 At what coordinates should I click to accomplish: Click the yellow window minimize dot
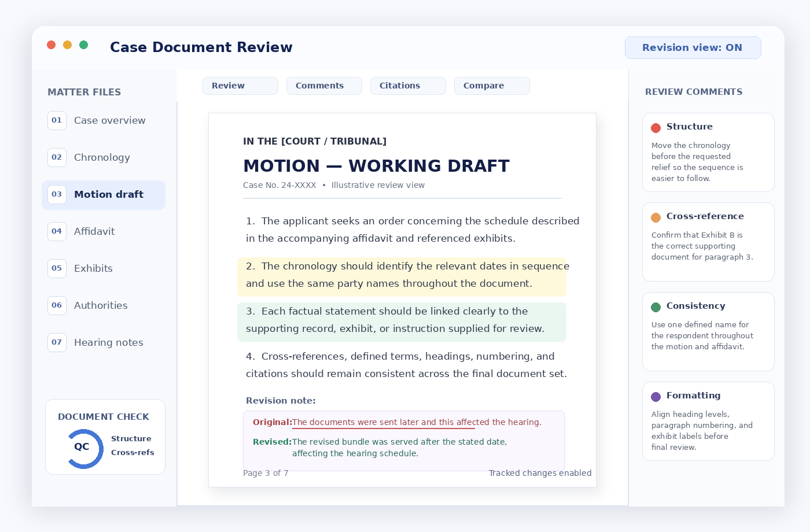pos(67,45)
